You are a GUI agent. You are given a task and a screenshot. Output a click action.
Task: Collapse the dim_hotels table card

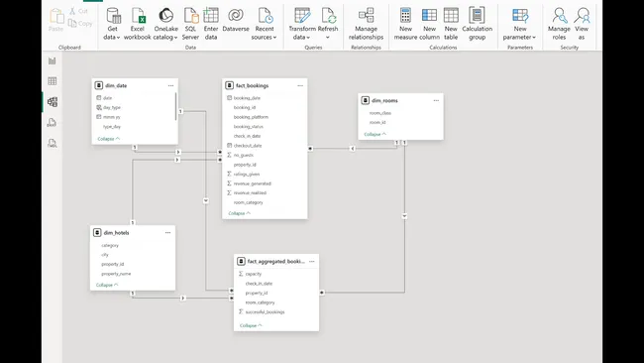pos(107,285)
